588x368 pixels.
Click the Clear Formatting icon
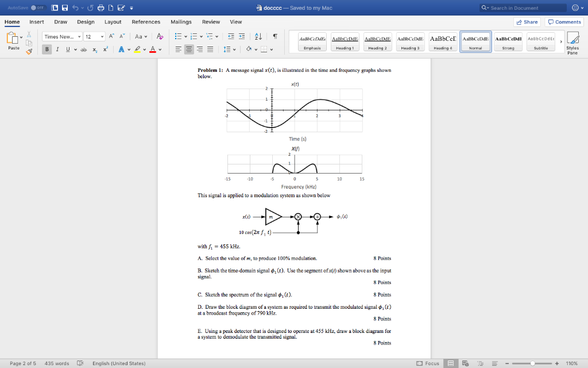160,36
